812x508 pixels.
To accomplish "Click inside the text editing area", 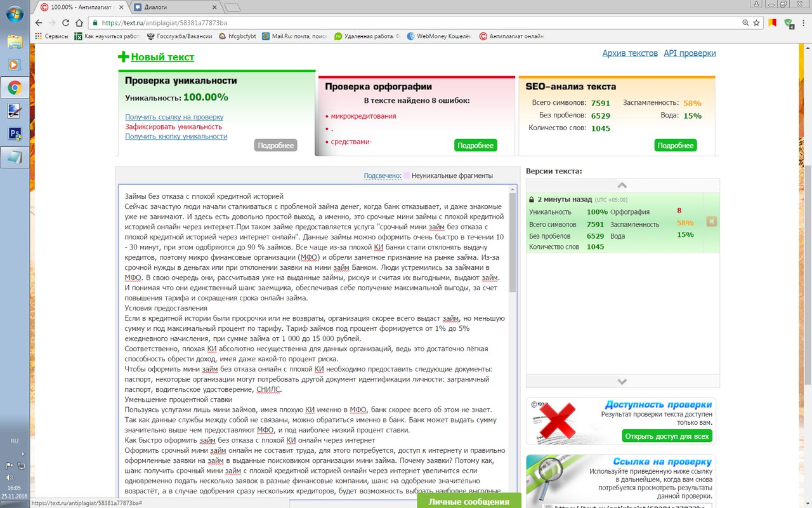I will 314,343.
